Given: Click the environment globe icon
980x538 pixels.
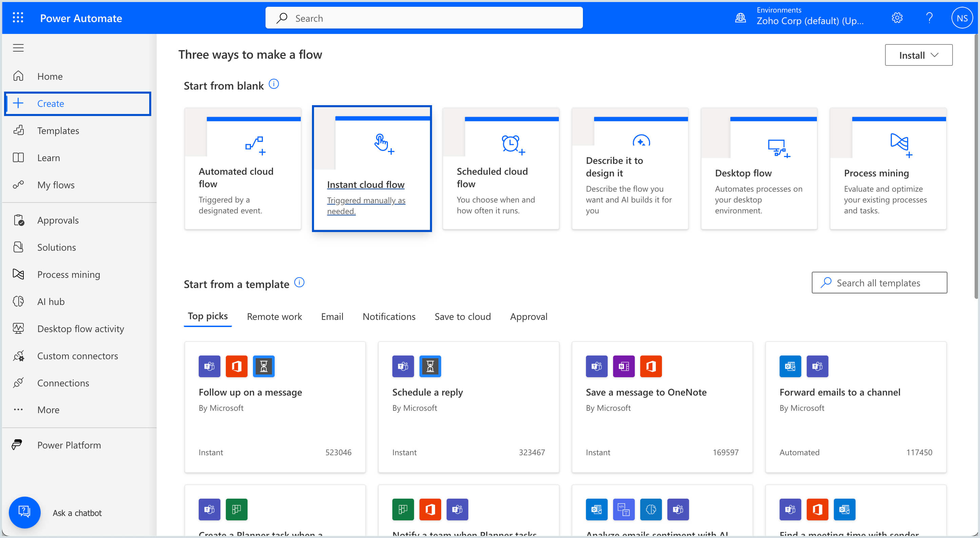Looking at the screenshot, I should coord(740,18).
